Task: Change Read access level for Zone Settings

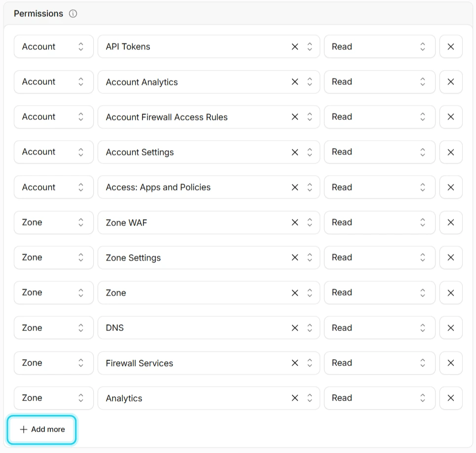Action: pos(379,258)
